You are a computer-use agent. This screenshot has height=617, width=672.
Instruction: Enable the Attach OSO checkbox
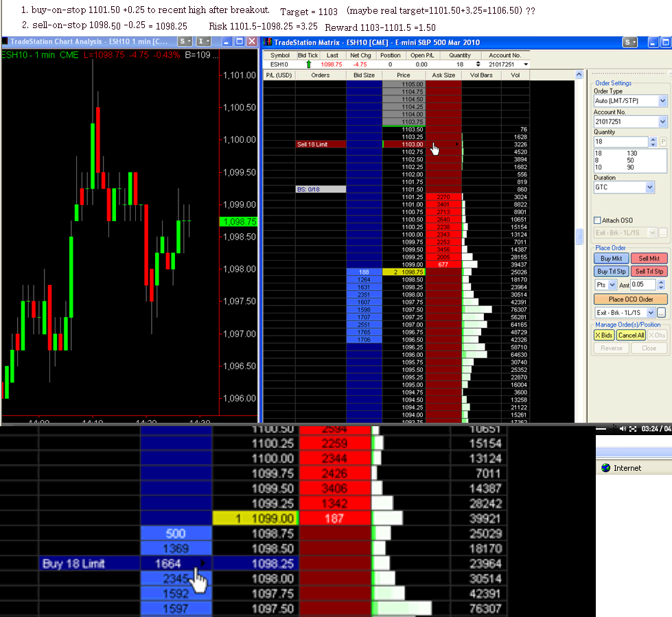point(597,220)
